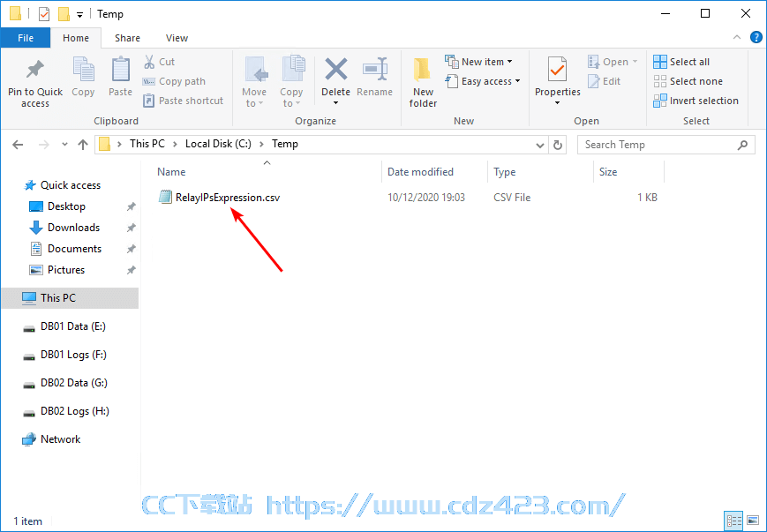The image size is (767, 532).
Task: Open address bar history dropdown
Action: pos(540,145)
